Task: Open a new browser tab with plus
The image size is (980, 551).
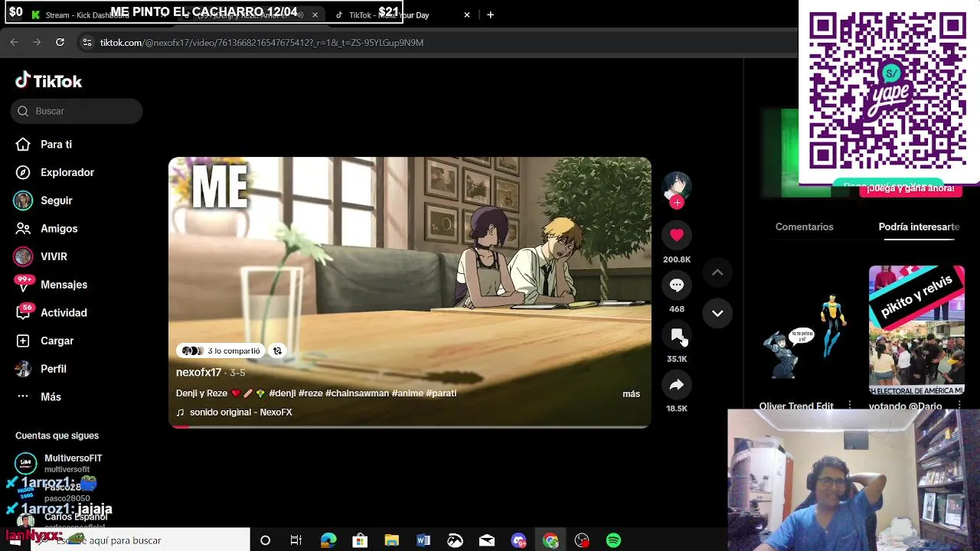Action: point(490,15)
